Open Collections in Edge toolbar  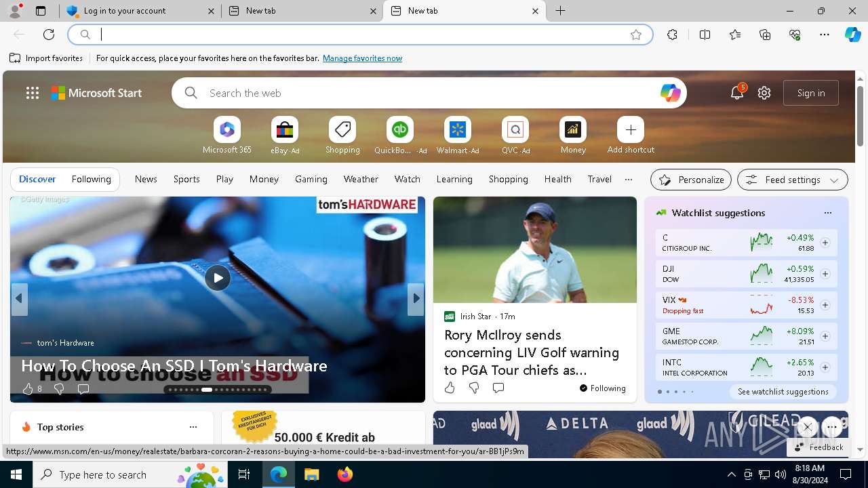pyautogui.click(x=765, y=35)
